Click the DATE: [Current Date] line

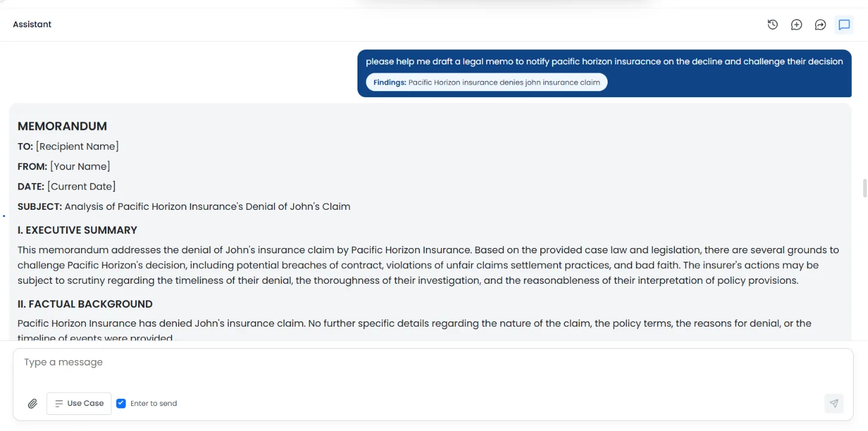tap(67, 187)
